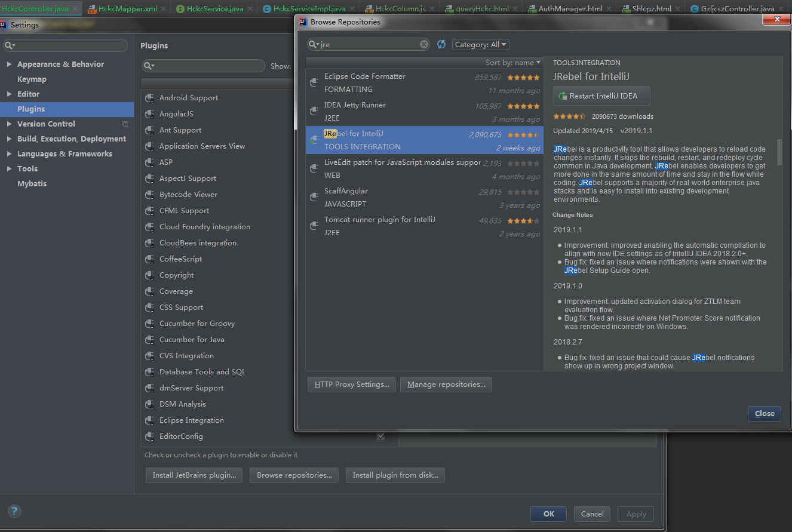Click Install JetBrains plugin button
Screen dimensions: 792x532
coord(194,475)
